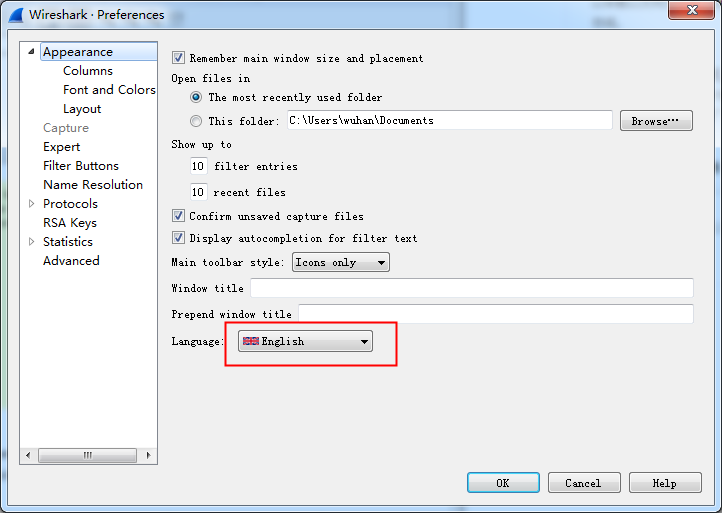This screenshot has height=513, width=722.
Task: Click the Window title text field
Action: click(472, 288)
